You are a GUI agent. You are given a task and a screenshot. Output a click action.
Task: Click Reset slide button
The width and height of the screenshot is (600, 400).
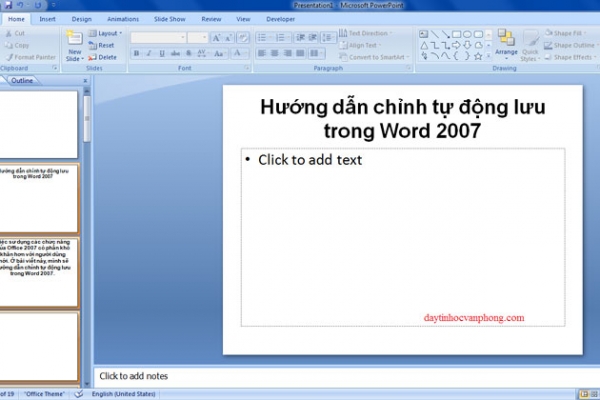[x=101, y=45]
